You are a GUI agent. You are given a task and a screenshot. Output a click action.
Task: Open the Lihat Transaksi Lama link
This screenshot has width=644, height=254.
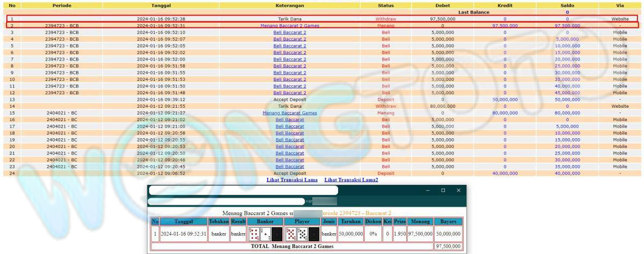coord(292,180)
